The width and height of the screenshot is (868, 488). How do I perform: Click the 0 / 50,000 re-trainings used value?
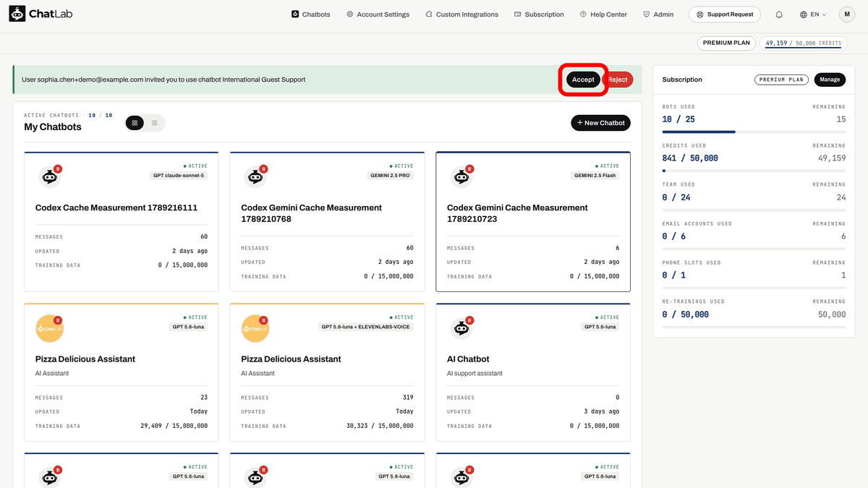tap(686, 314)
